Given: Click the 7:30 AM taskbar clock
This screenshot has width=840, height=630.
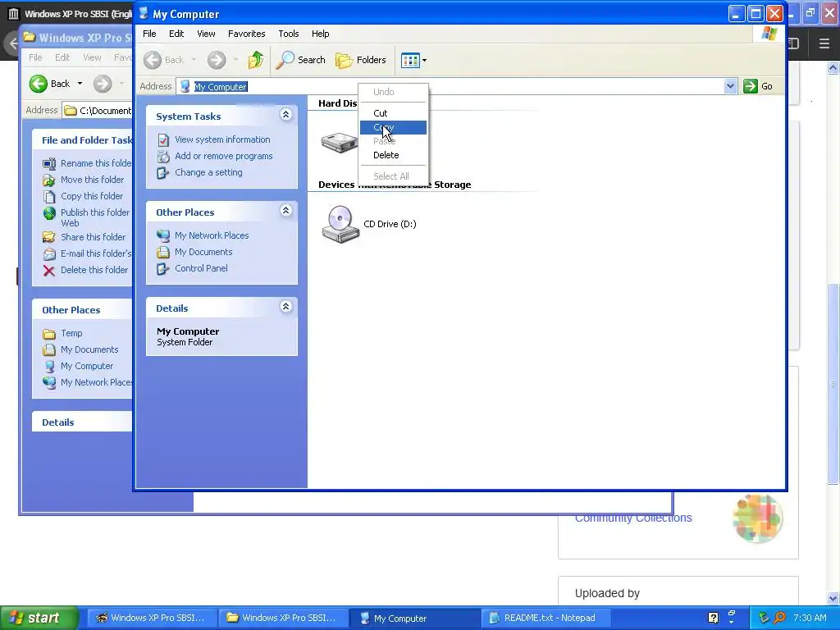Looking at the screenshot, I should pos(810,618).
